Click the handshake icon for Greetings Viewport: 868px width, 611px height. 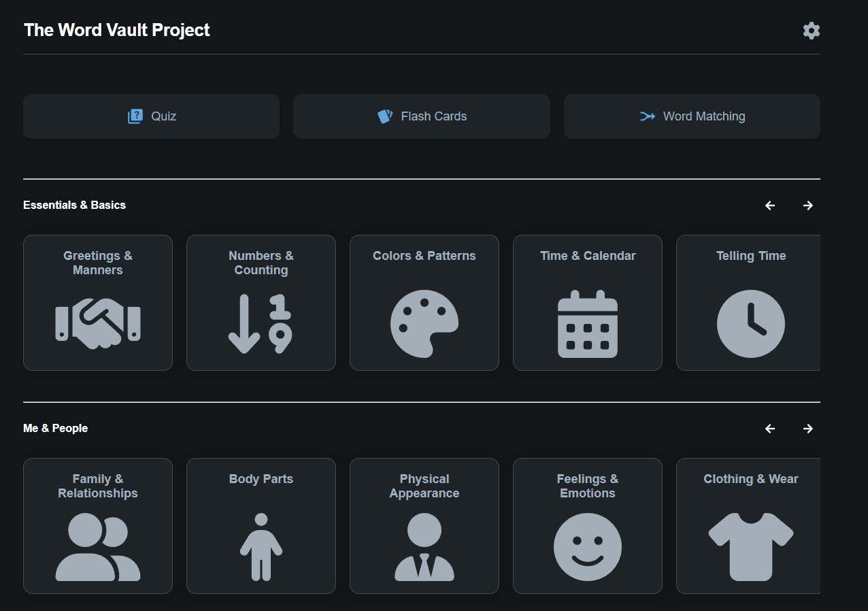(x=98, y=324)
